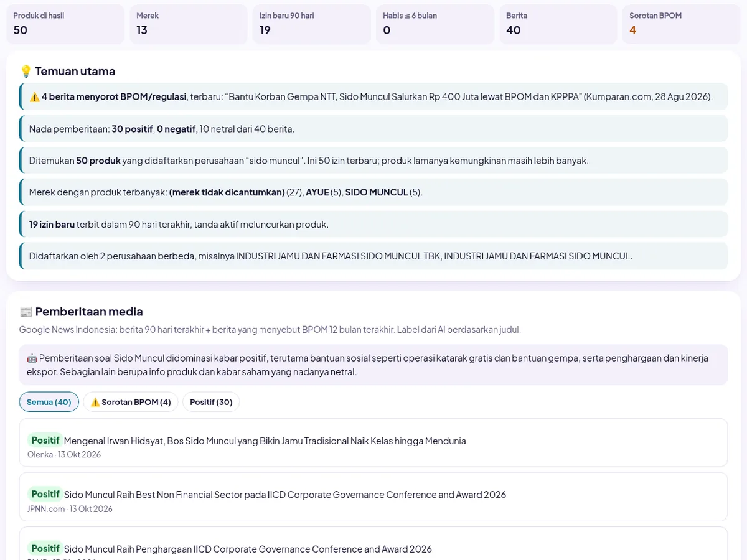Click the Temuan utama heading
This screenshot has height=560, width=747.
[x=75, y=72]
